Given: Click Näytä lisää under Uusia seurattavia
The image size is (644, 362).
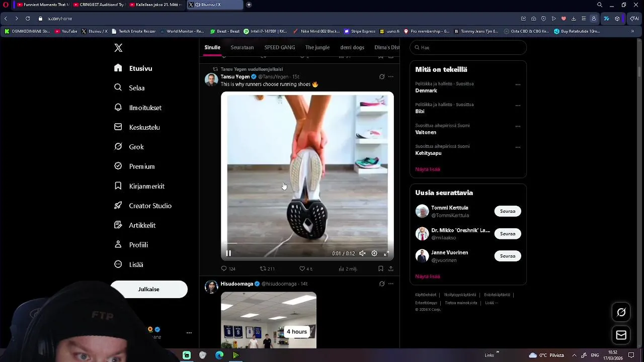Looking at the screenshot, I should pyautogui.click(x=428, y=277).
